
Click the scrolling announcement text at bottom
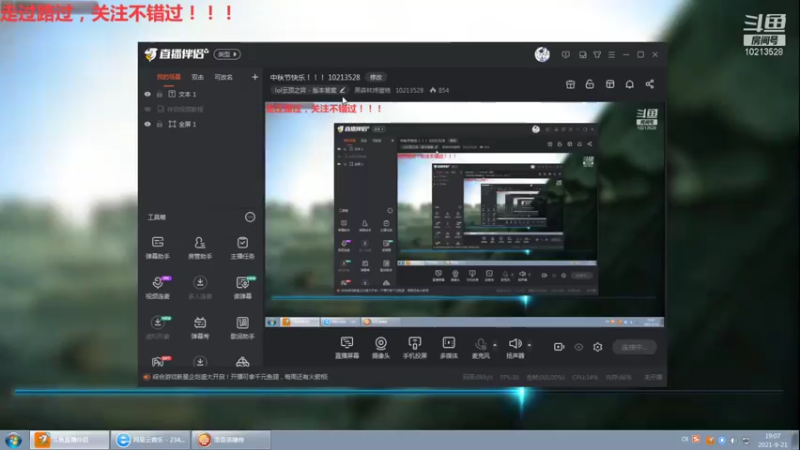[x=240, y=377]
